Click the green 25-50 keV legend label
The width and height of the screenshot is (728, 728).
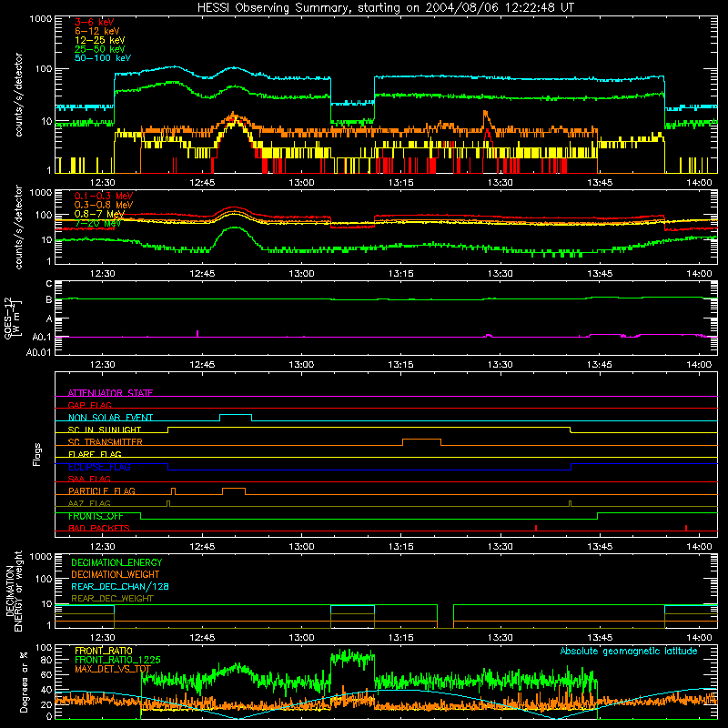100,49
